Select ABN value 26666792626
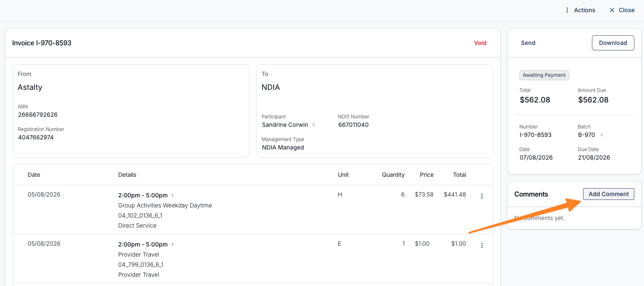 pos(38,115)
